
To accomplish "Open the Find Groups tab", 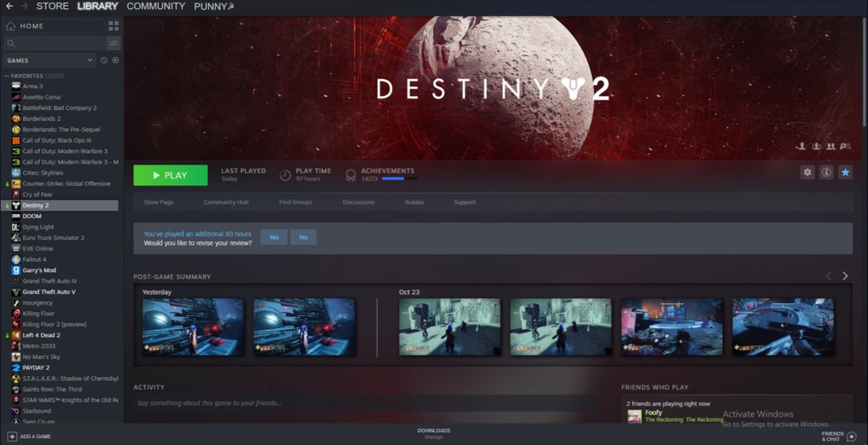I will tap(296, 202).
